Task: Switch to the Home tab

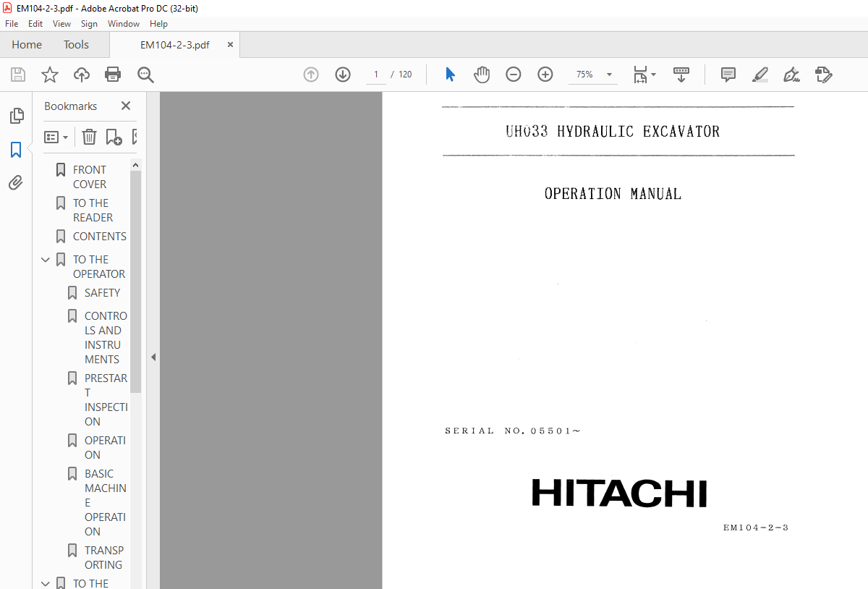Action: pos(27,44)
